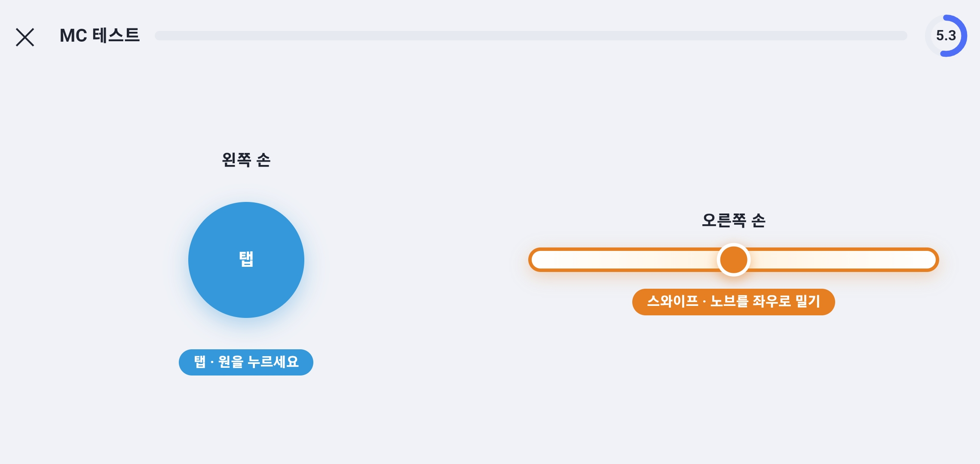Click the 탭 text inside the blue circle
The image size is (980, 464).
click(246, 259)
